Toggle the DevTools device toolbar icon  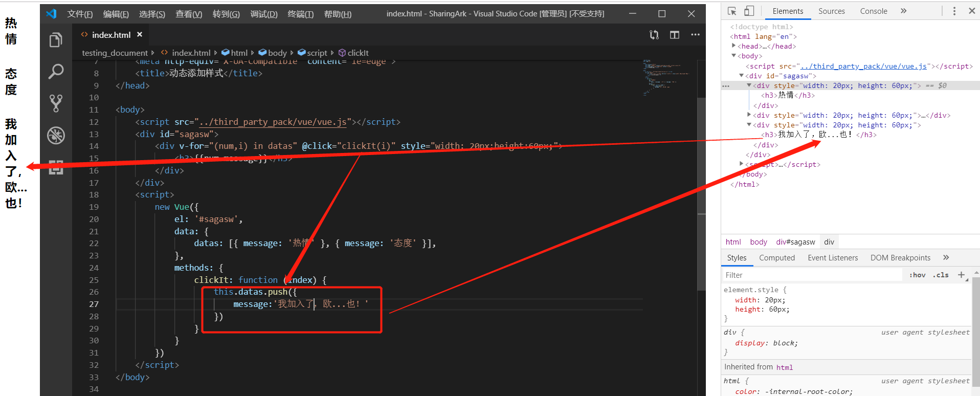pyautogui.click(x=749, y=11)
